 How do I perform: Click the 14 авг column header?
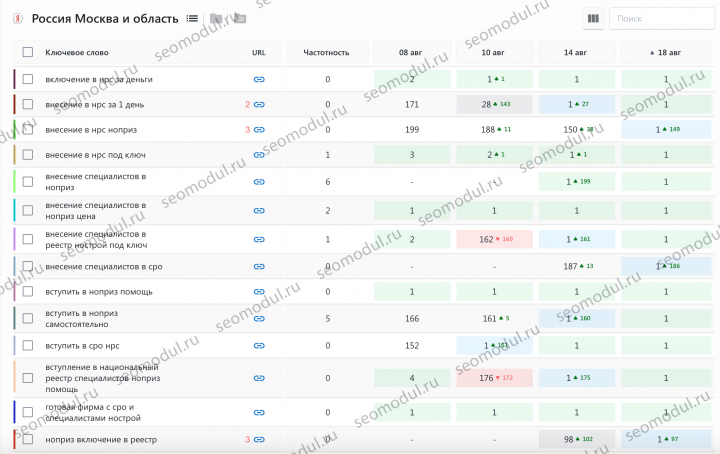pyautogui.click(x=575, y=52)
